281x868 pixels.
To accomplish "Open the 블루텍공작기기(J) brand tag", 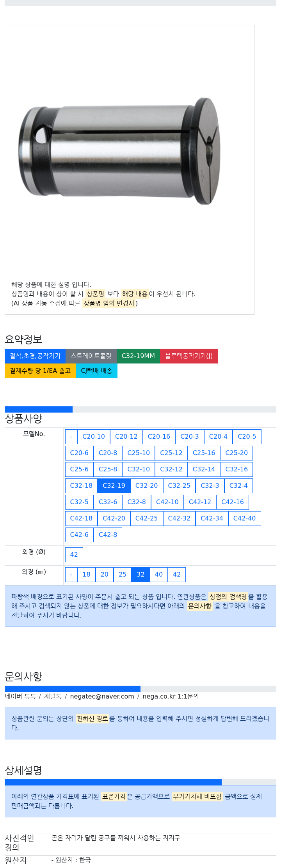I will click(189, 356).
